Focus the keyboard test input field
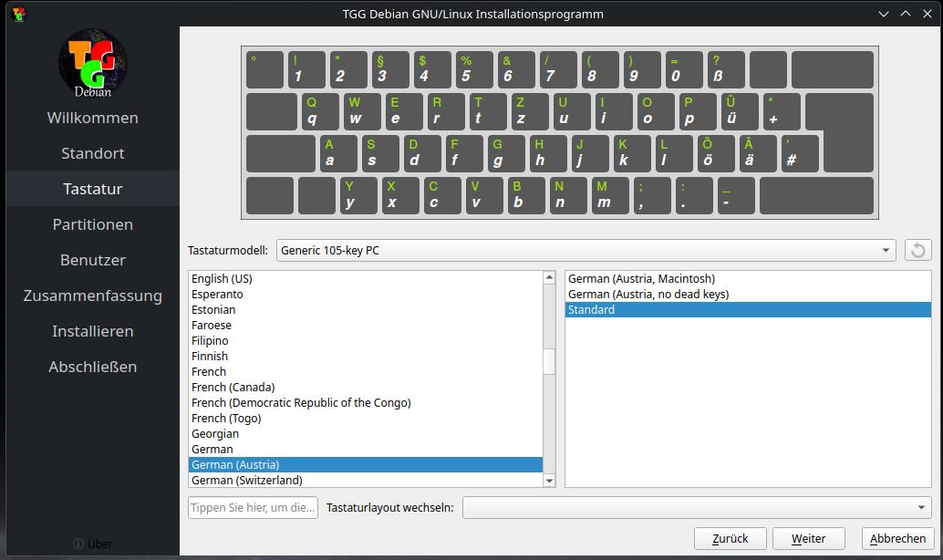 click(x=253, y=508)
